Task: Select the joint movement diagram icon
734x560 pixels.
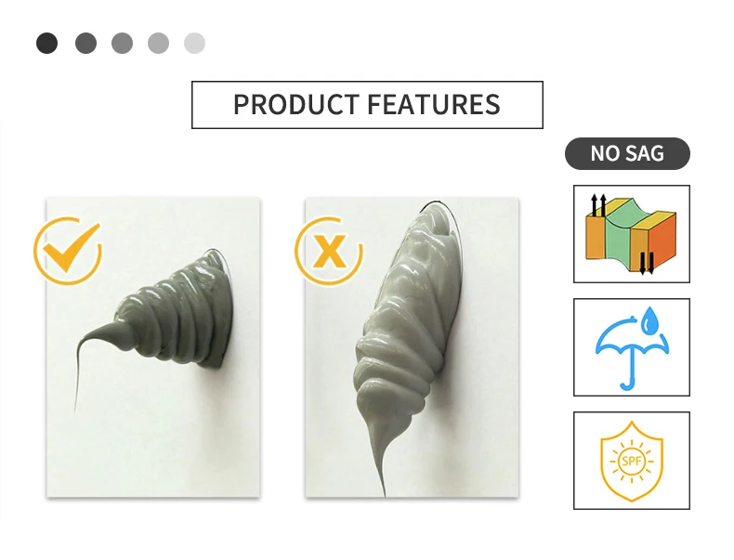Action: pyautogui.click(x=632, y=234)
